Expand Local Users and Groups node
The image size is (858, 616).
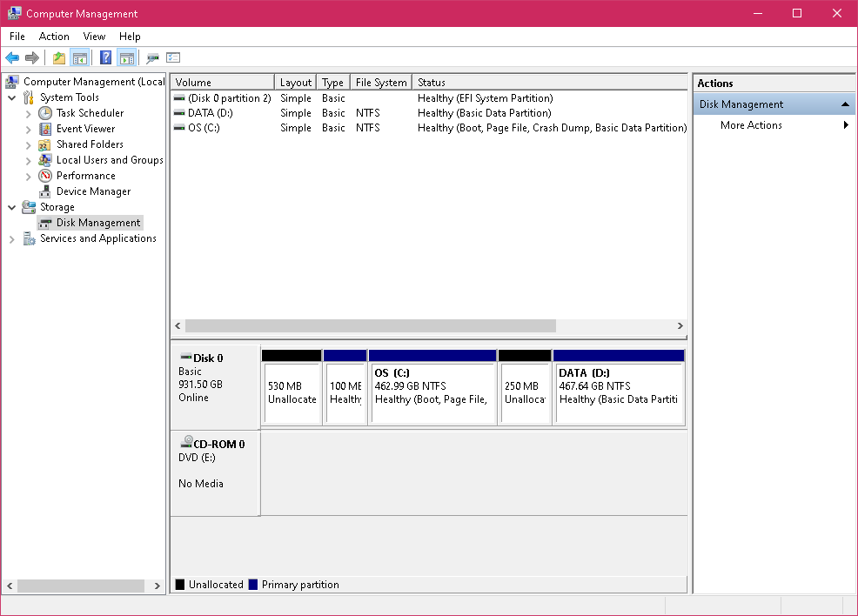pos(29,161)
